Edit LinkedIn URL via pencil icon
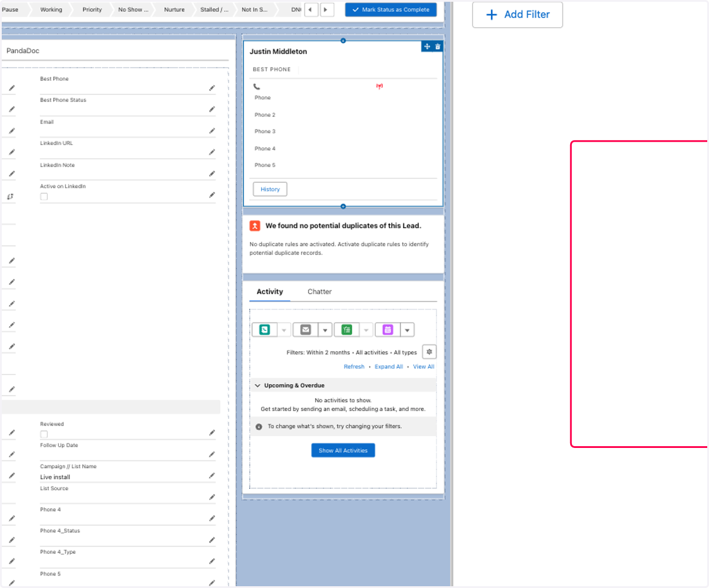Screen dimensions: 709x588 pyautogui.click(x=212, y=152)
